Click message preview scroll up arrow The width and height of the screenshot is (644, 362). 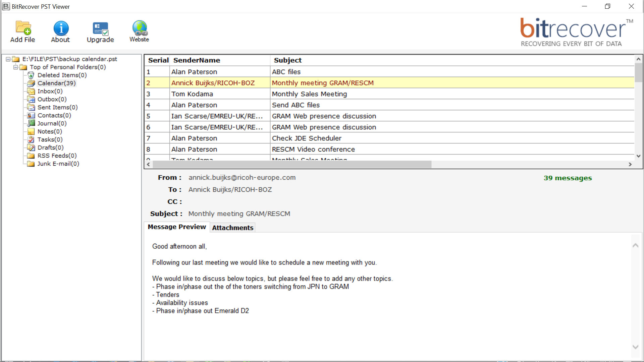pos(635,246)
